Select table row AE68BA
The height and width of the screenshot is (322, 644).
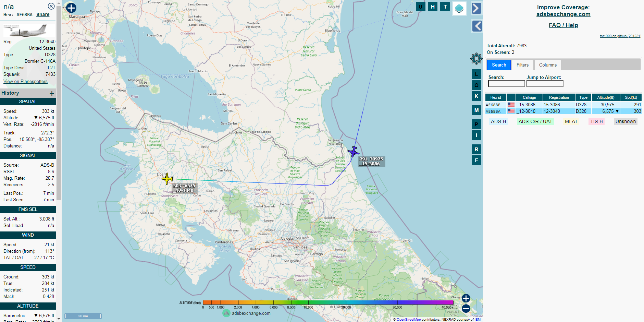[563, 111]
